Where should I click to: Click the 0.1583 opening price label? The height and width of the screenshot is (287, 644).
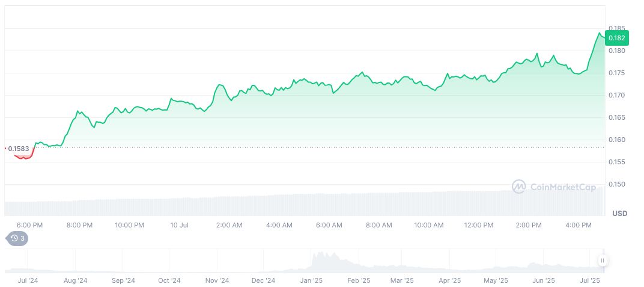pyautogui.click(x=18, y=148)
